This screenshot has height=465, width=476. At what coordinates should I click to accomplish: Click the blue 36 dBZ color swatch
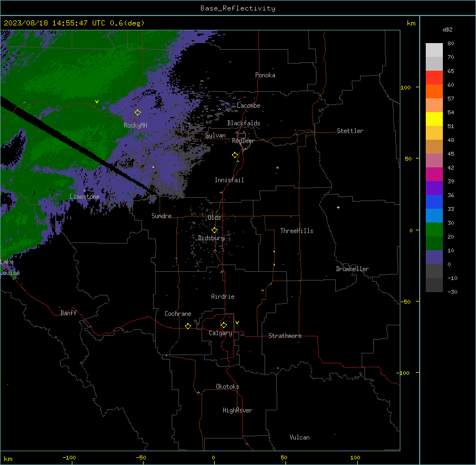pos(434,202)
